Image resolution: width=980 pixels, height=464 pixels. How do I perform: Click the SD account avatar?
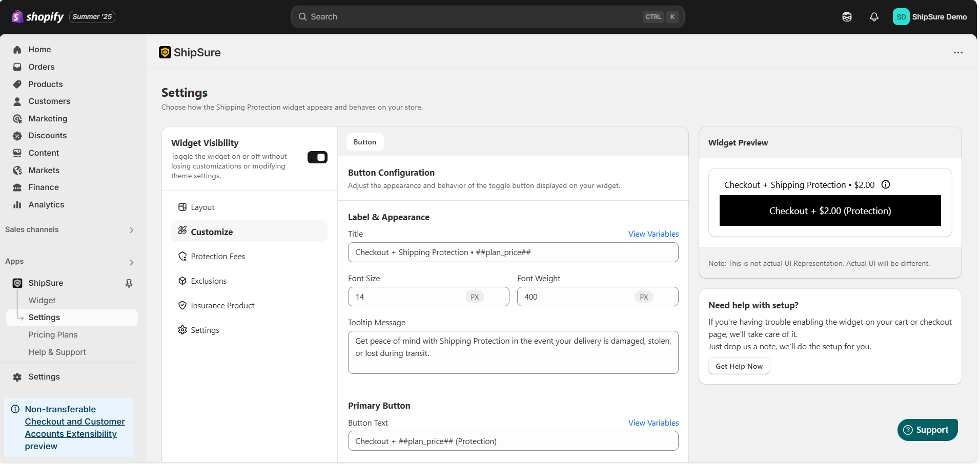point(901,17)
